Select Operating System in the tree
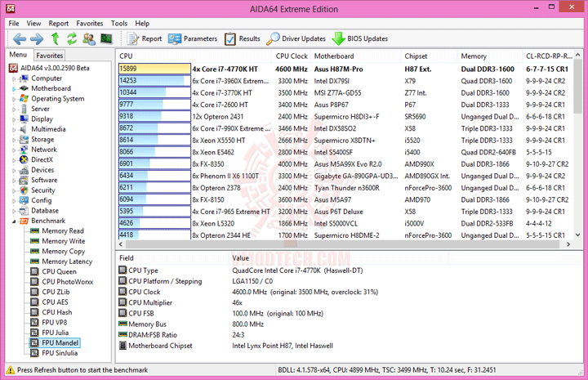 (x=57, y=98)
